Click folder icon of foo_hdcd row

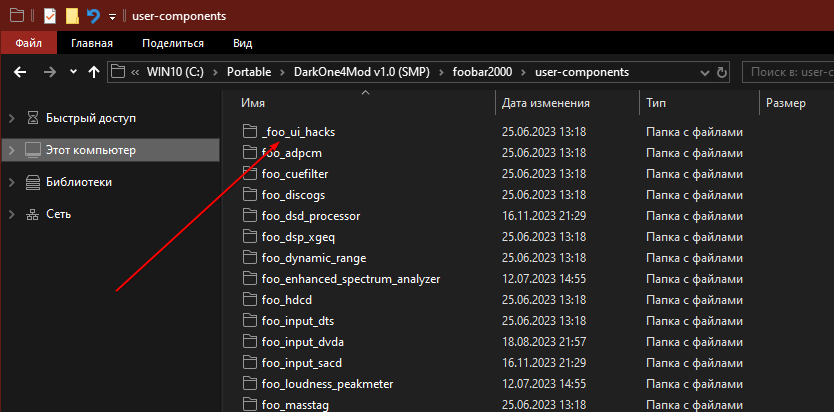click(x=249, y=300)
